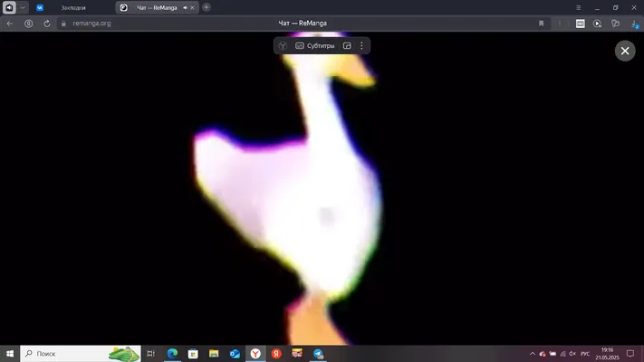This screenshot has width=644, height=362.
Task: Click the Yandex translate icon in video toolbar
Action: pos(283,46)
